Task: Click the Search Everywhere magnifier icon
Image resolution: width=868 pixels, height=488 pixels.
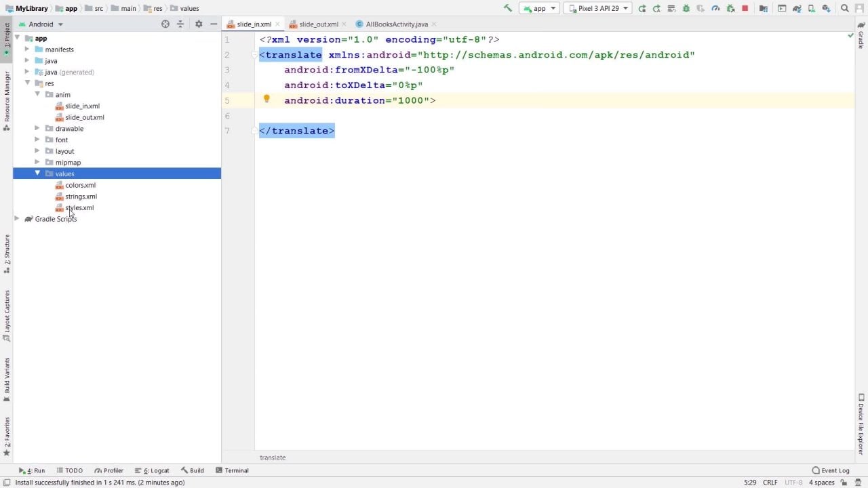Action: (x=845, y=9)
